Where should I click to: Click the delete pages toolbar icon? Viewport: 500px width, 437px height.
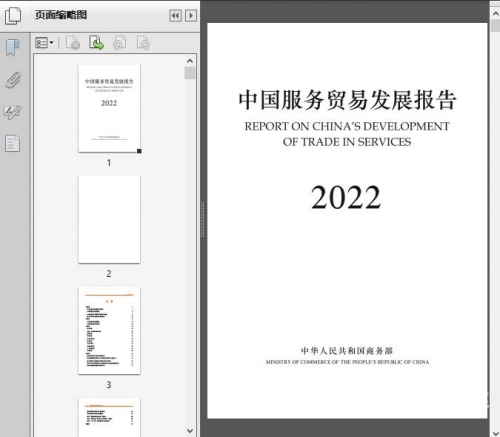click(x=73, y=43)
